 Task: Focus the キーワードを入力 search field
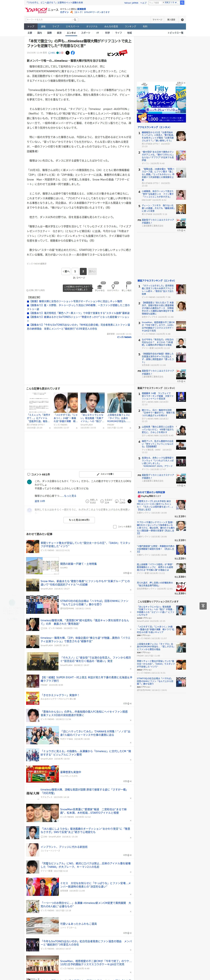(x=49, y=20)
